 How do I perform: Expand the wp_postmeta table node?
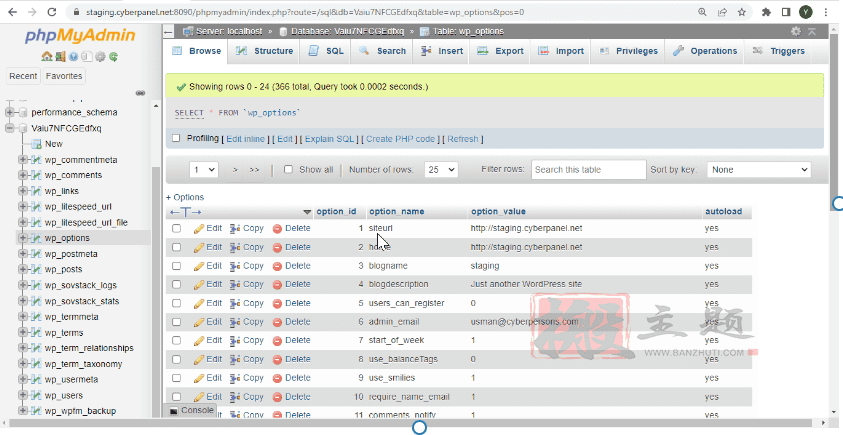click(x=23, y=254)
